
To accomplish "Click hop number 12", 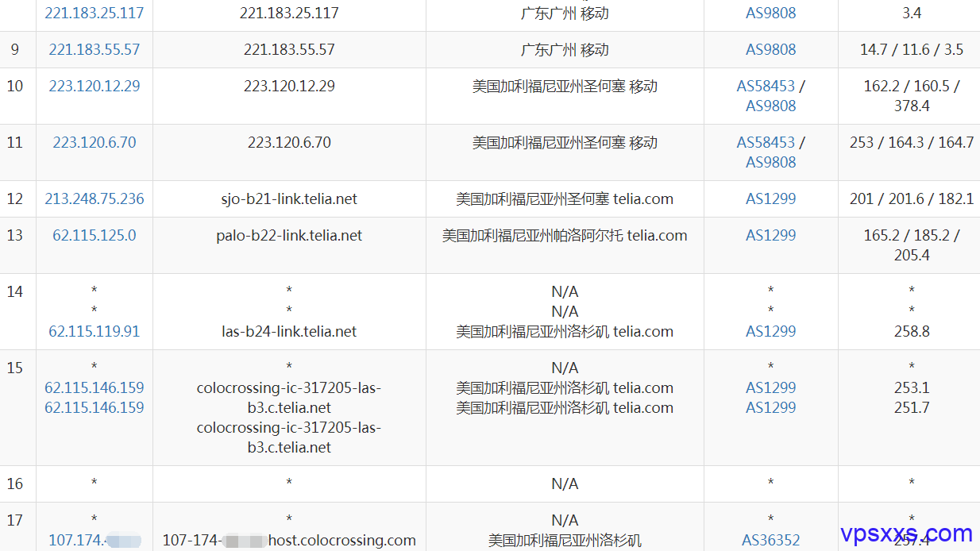I will coord(15,198).
